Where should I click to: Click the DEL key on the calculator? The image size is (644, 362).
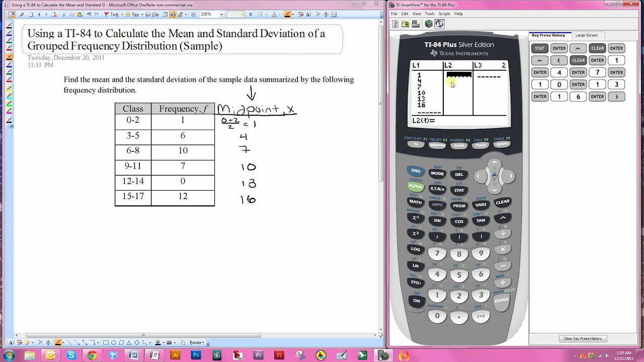click(x=459, y=174)
